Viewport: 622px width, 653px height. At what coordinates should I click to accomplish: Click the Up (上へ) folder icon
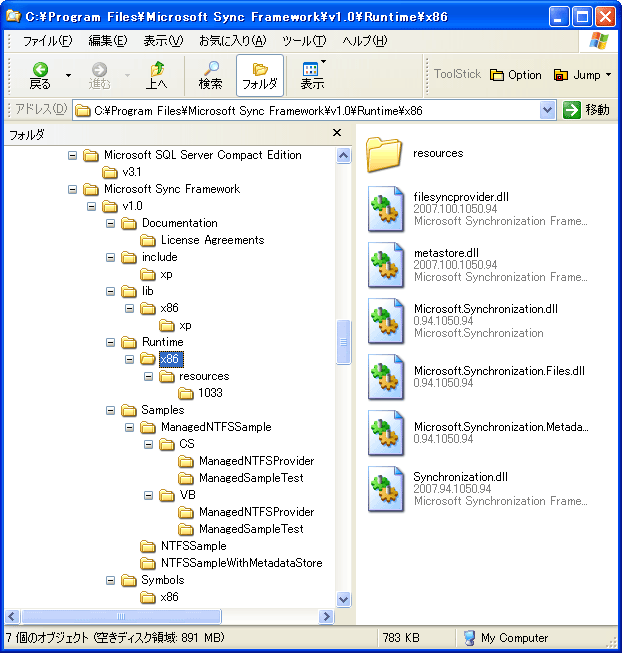coord(157,69)
